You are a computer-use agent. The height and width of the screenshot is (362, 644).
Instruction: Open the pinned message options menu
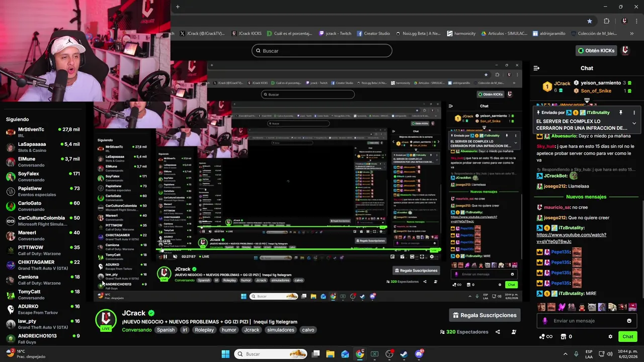(634, 113)
